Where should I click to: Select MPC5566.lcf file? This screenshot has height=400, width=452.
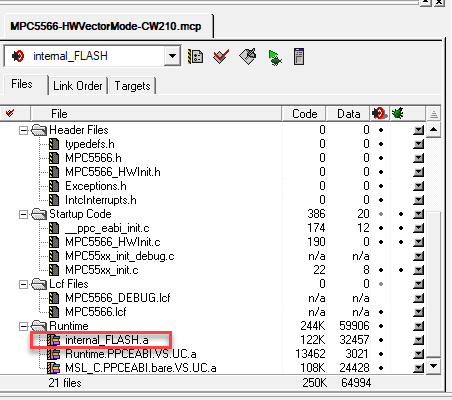[x=96, y=312]
